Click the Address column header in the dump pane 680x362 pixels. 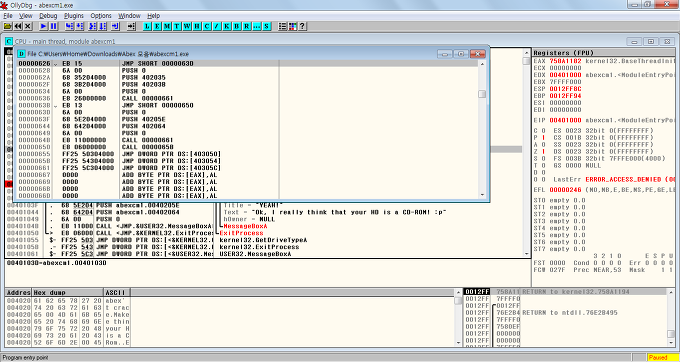coord(18,292)
